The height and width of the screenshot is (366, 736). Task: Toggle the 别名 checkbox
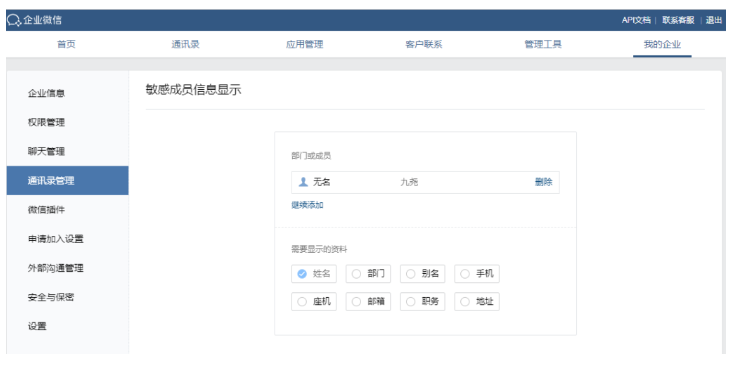click(x=422, y=274)
